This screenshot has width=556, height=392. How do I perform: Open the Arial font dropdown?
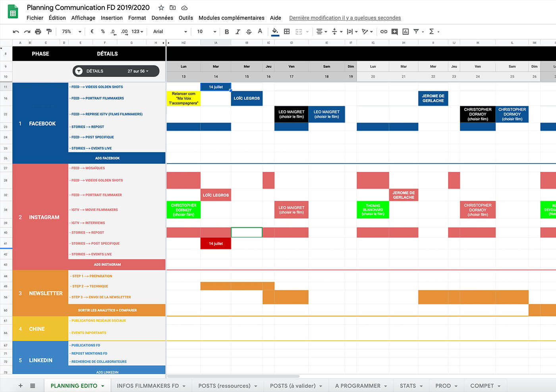(x=170, y=32)
